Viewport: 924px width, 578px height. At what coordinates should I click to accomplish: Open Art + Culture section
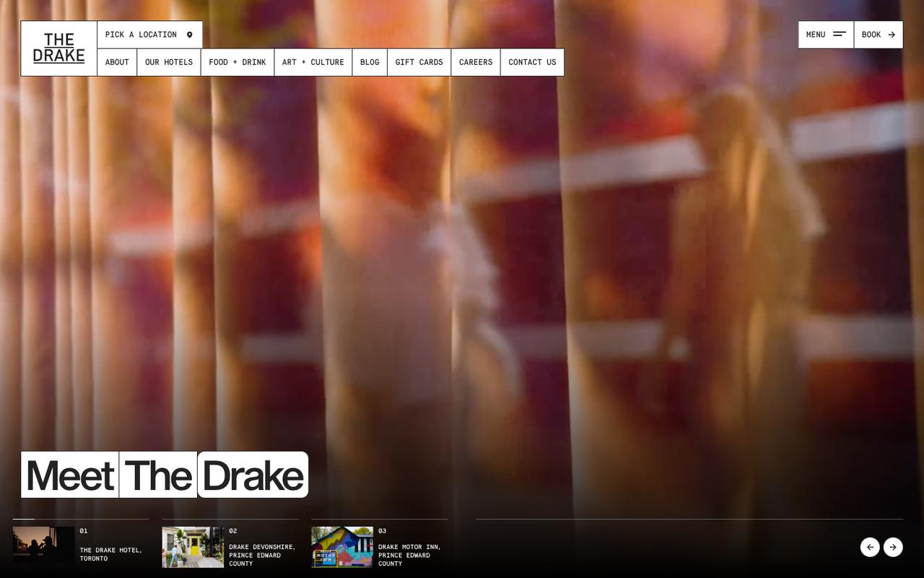313,62
